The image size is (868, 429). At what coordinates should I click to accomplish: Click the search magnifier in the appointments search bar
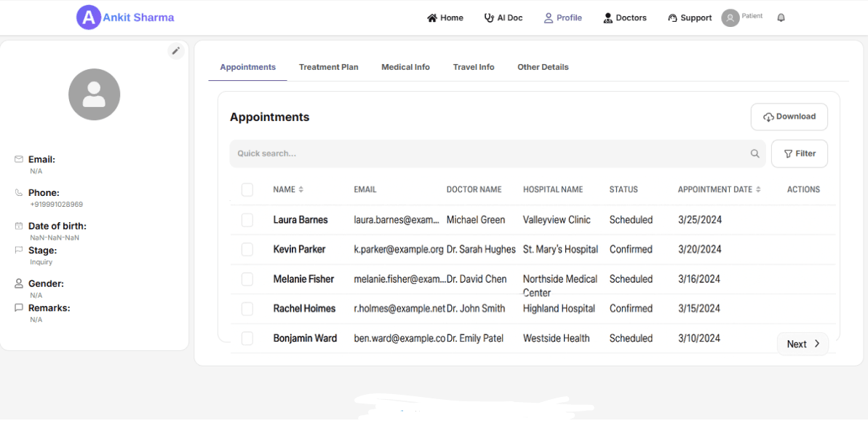(754, 153)
